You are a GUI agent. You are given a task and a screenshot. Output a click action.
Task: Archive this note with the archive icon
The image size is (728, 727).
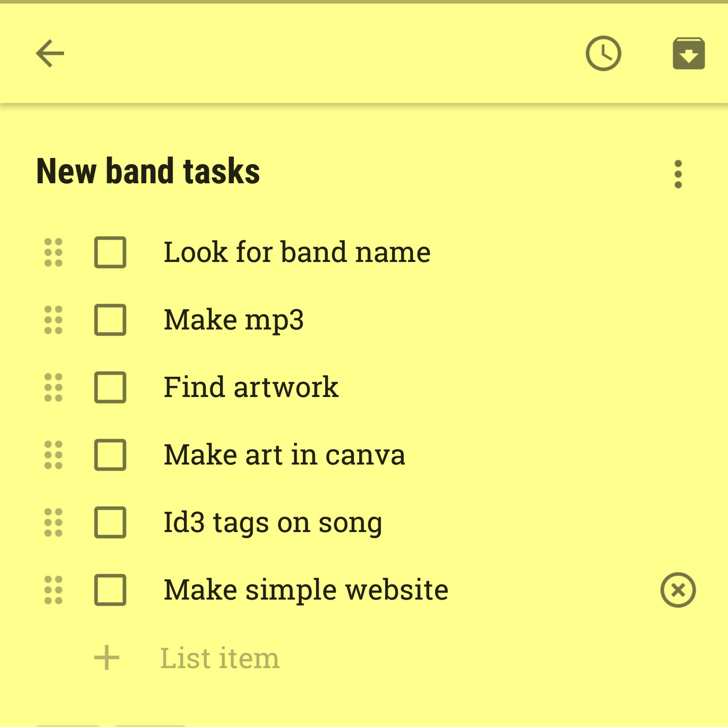[x=688, y=53]
